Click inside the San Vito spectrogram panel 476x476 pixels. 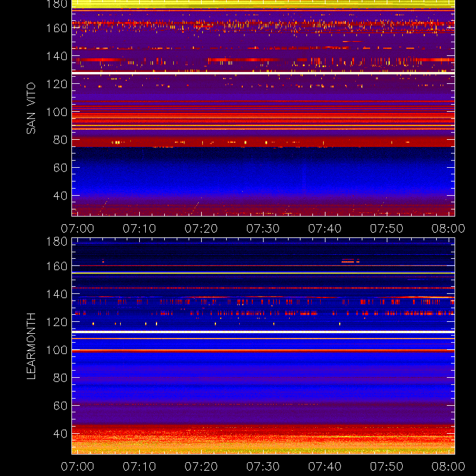click(263, 108)
